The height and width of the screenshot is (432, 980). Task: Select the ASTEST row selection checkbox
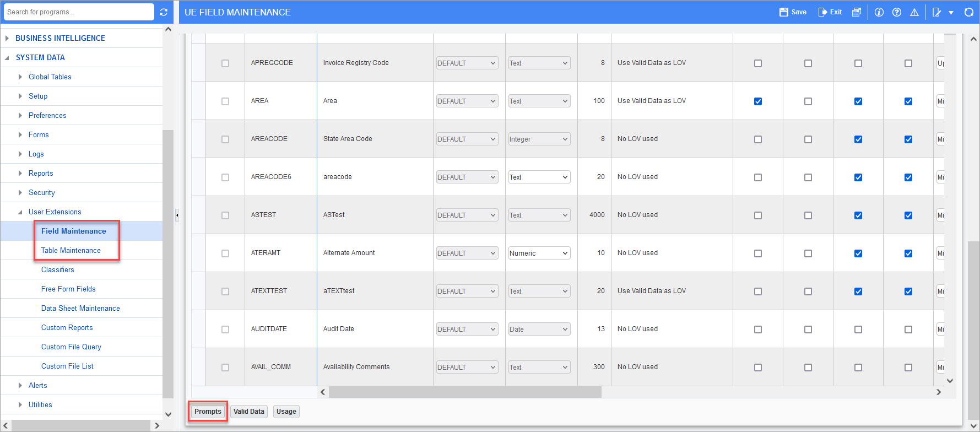[225, 215]
